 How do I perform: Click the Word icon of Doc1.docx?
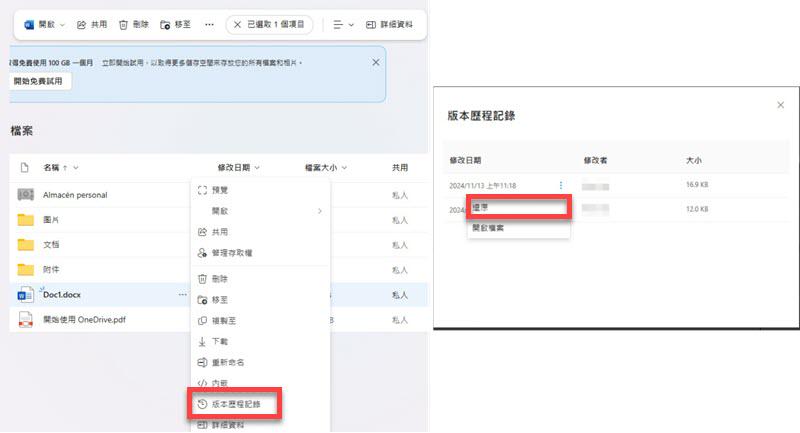(x=26, y=295)
